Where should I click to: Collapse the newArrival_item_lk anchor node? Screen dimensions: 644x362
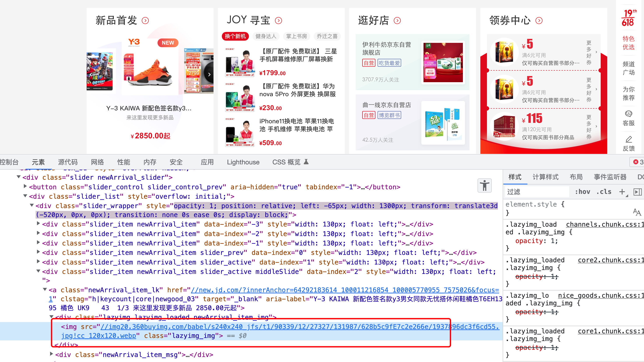[x=45, y=290]
